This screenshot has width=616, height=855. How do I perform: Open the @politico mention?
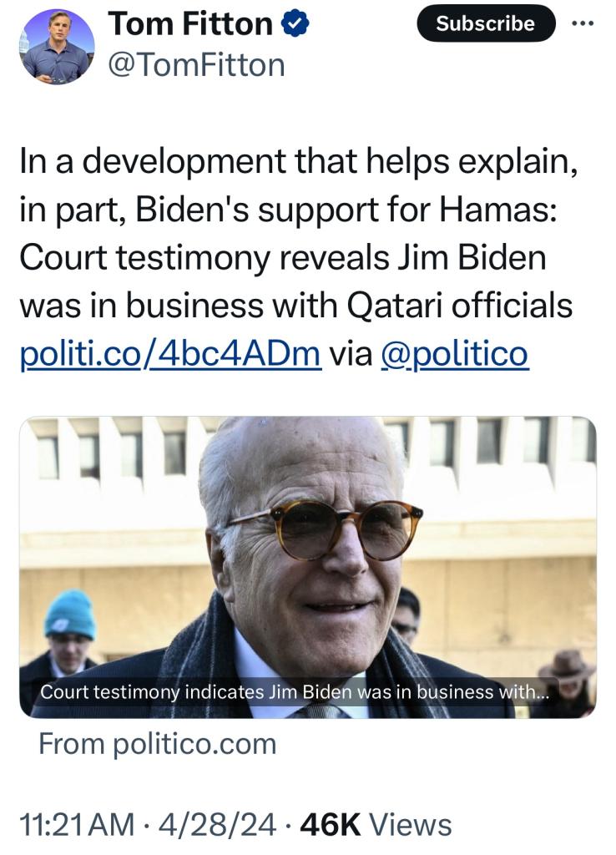(454, 354)
